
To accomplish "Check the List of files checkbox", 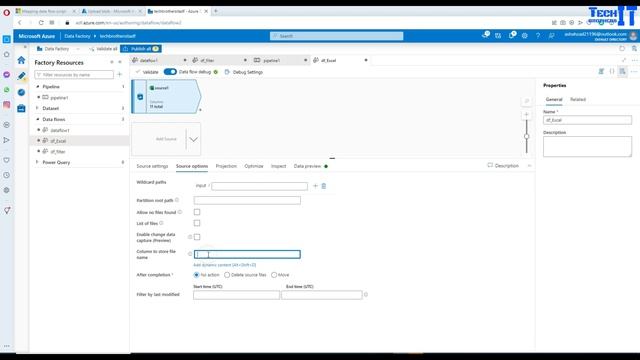I will pyautogui.click(x=197, y=223).
